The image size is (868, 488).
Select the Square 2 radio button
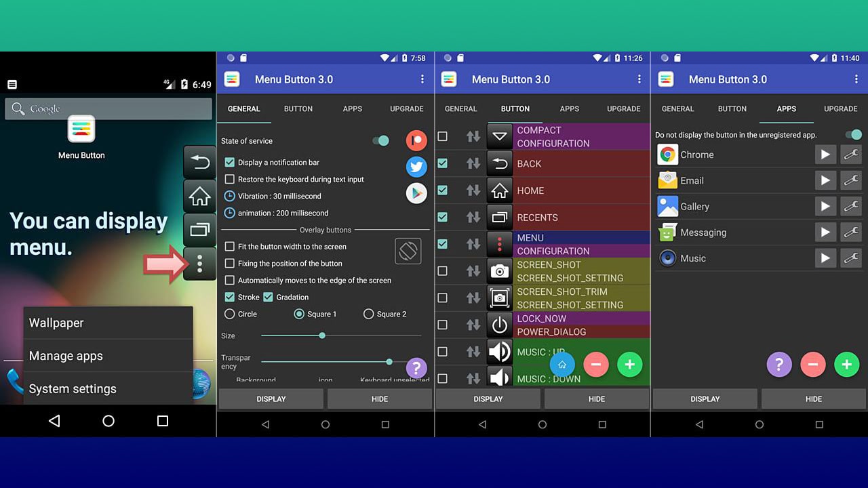coord(369,314)
